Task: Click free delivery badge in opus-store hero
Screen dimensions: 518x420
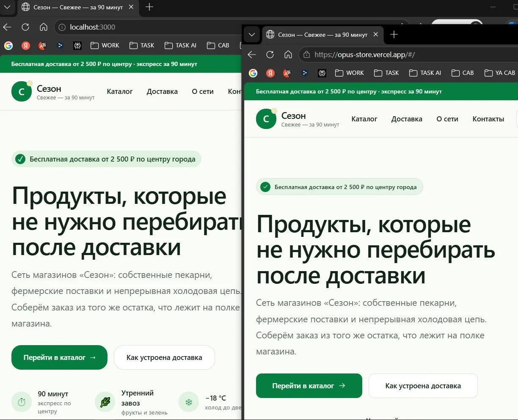Action: point(339,187)
